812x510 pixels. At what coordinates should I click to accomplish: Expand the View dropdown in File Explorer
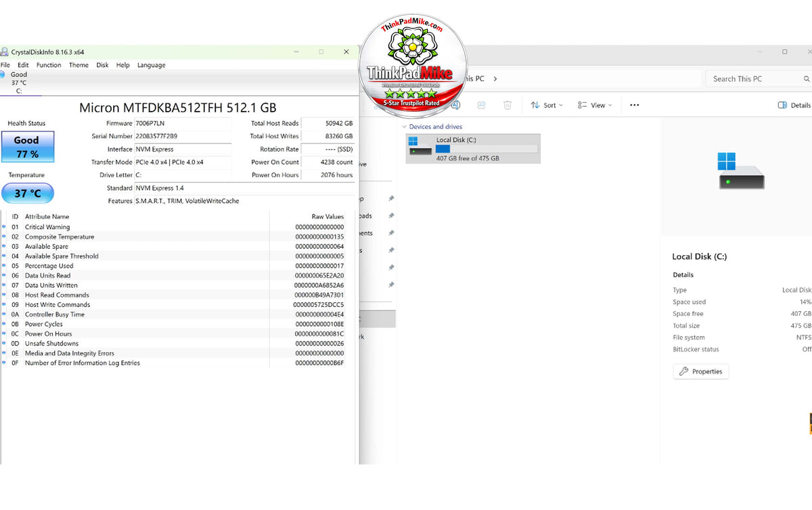point(594,105)
